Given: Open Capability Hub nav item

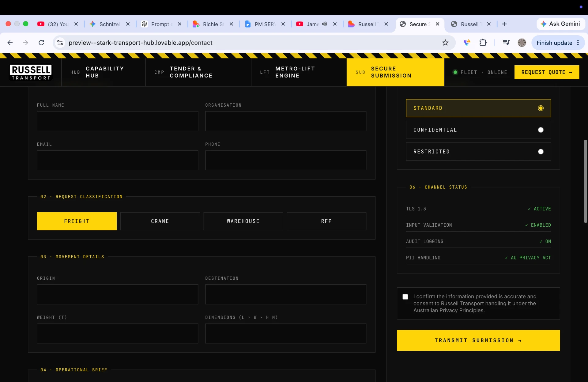Looking at the screenshot, I should pos(104,72).
